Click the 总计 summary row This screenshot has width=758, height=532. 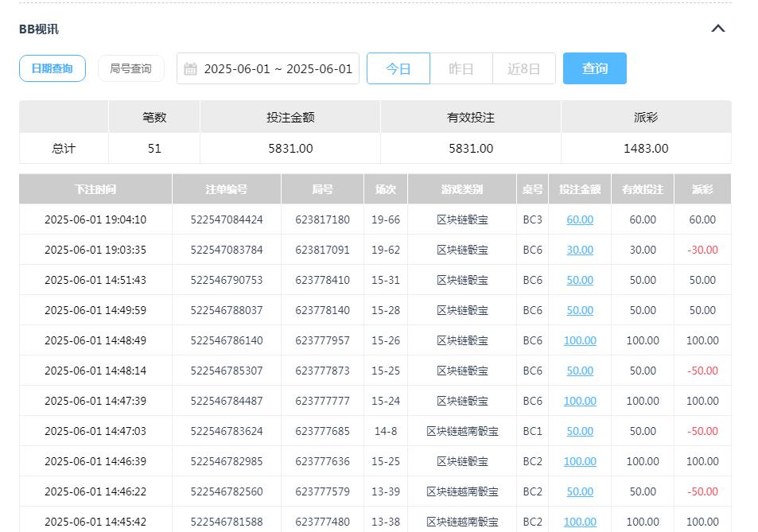coord(64,148)
